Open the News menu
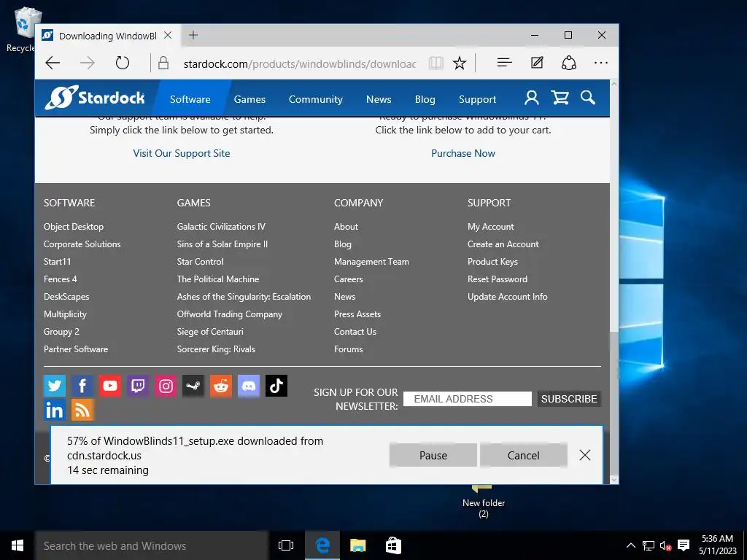The height and width of the screenshot is (560, 747). [x=379, y=99]
